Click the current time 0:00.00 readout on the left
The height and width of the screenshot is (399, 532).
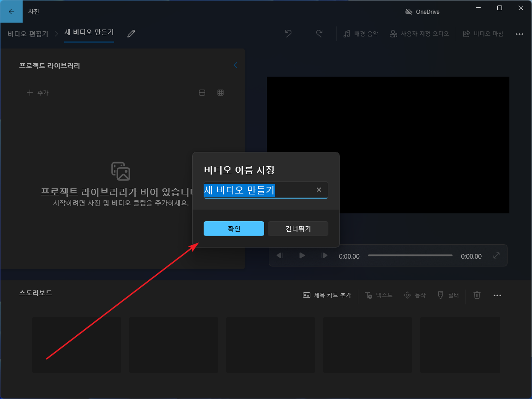pos(349,256)
